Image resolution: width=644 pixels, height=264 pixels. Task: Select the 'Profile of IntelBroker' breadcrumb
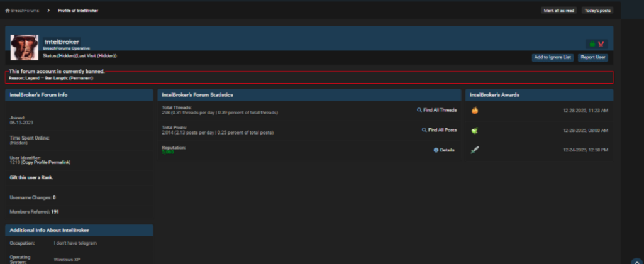78,11
